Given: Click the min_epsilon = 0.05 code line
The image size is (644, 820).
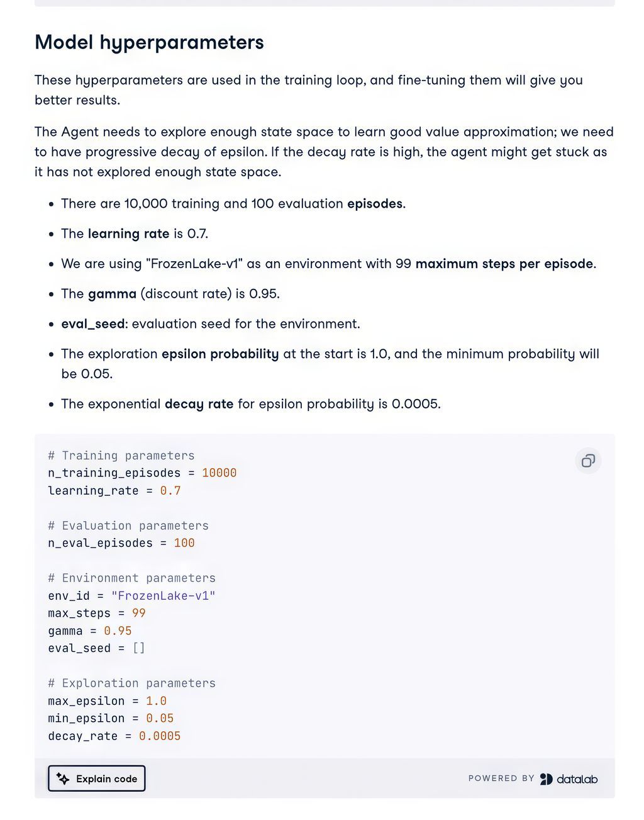Looking at the screenshot, I should click(x=111, y=718).
